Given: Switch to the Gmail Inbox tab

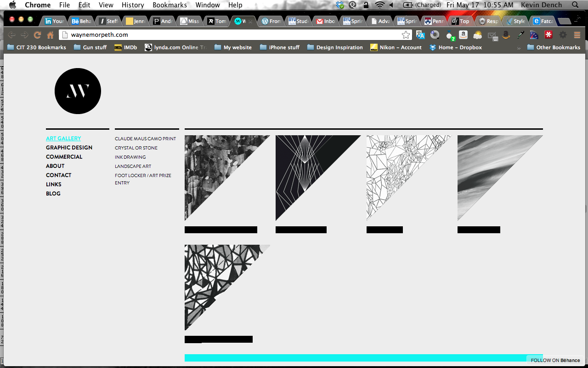Looking at the screenshot, I should (326, 21).
